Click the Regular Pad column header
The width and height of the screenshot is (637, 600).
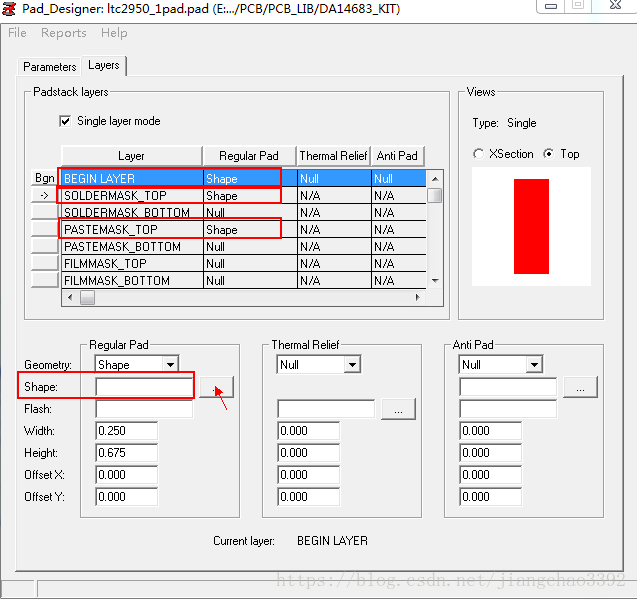(248, 156)
